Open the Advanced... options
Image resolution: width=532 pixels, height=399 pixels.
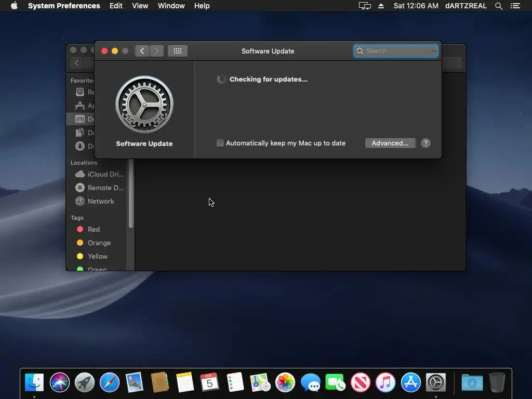click(390, 143)
